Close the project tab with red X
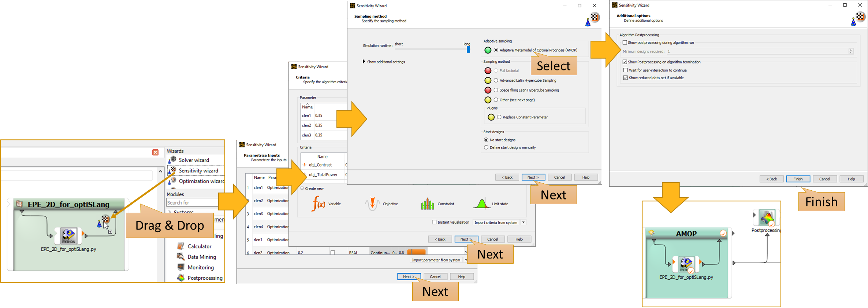The image size is (868, 308). [156, 152]
